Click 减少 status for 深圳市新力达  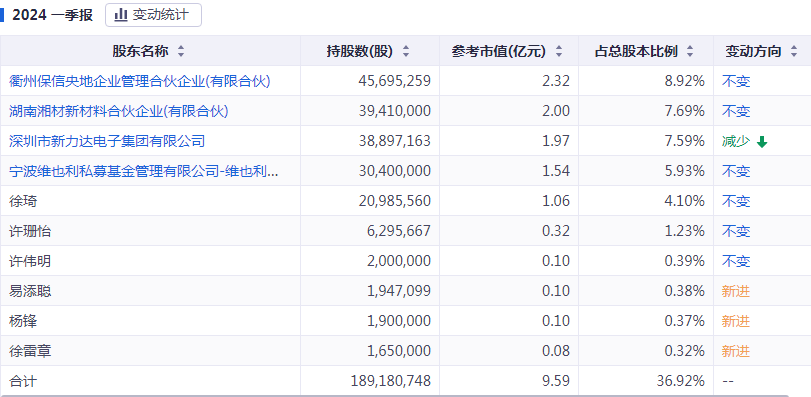(x=736, y=141)
